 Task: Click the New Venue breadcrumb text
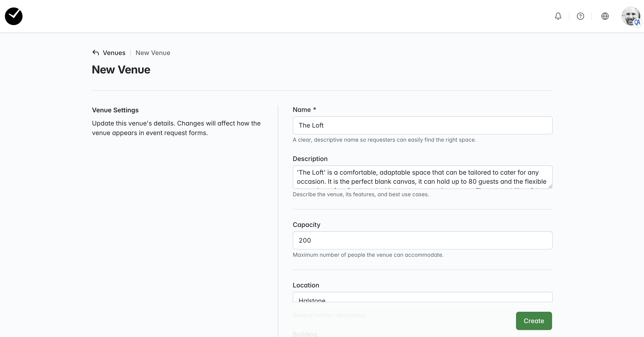(x=153, y=53)
